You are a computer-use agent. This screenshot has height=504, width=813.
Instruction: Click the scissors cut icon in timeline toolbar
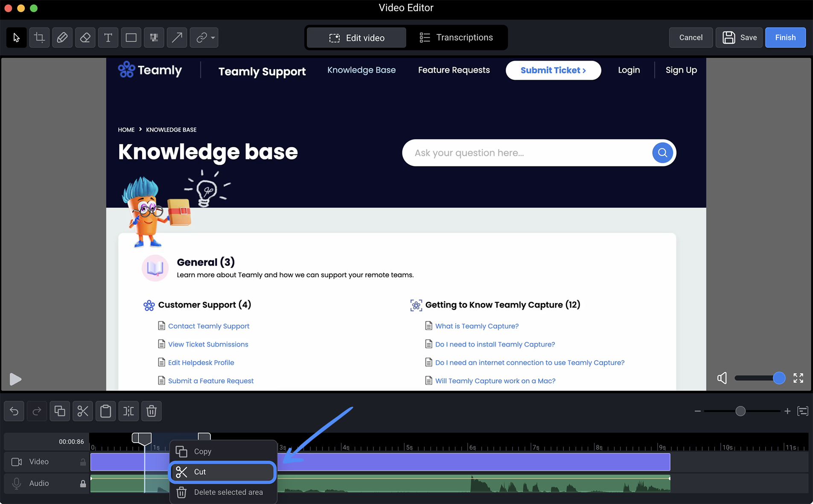(83, 411)
